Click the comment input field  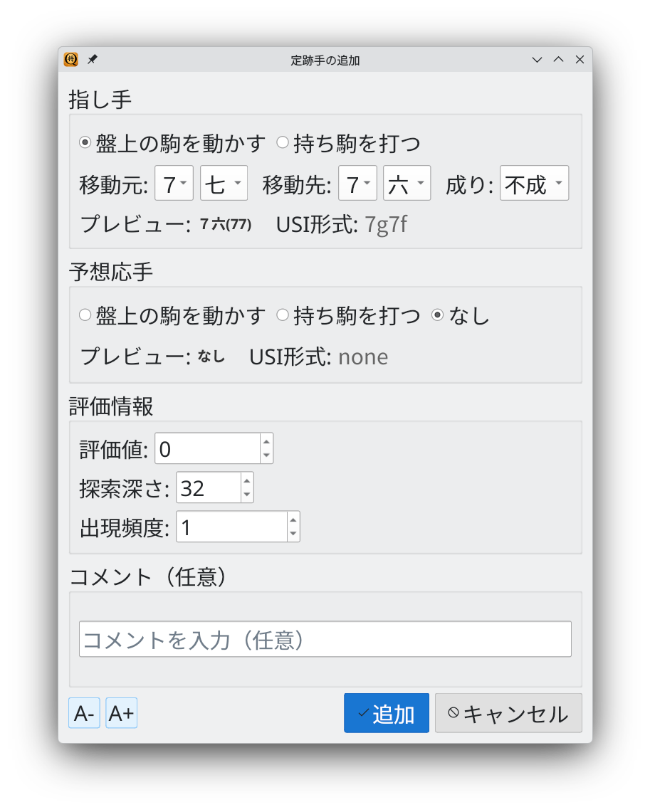(x=325, y=638)
